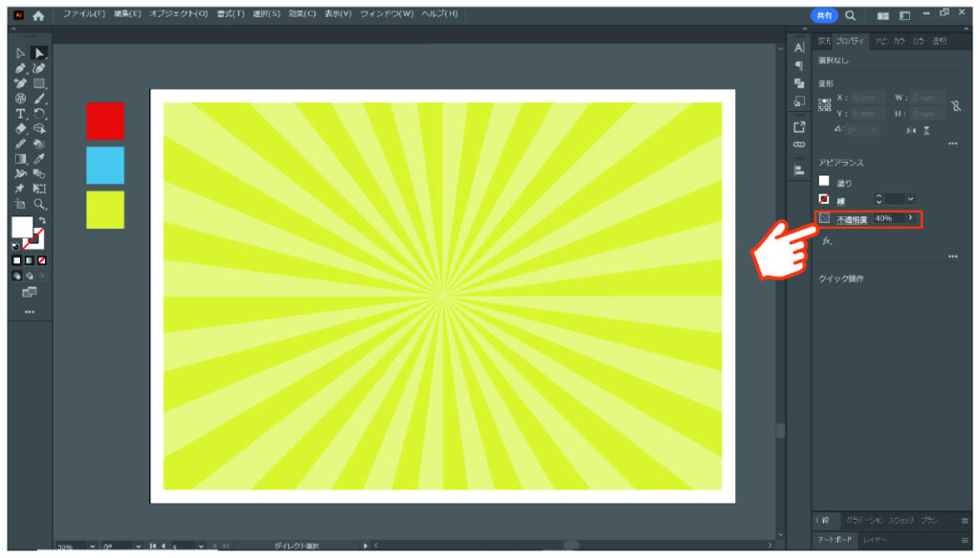The image size is (980, 558).
Task: Open the zoom level dropdown in status bar
Action: [93, 547]
